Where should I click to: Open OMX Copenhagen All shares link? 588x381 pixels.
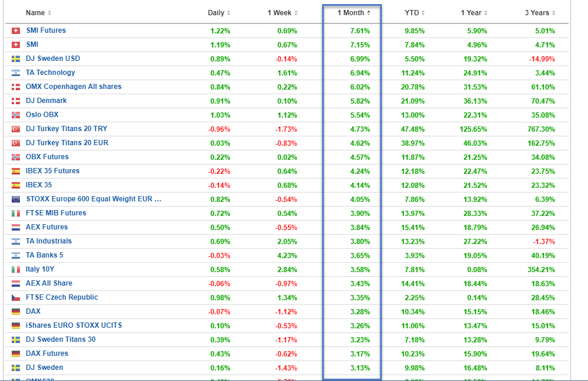tap(74, 87)
